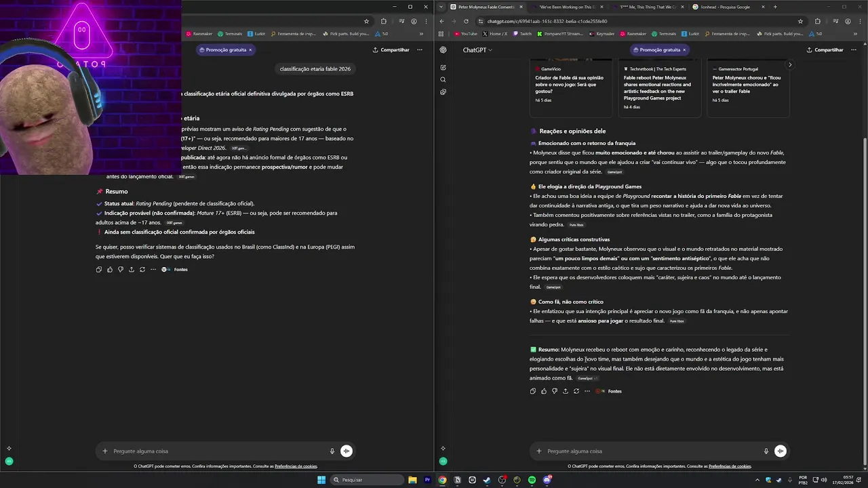The image size is (868, 488).
Task: Share the Molyneux response via upload icon
Action: pyautogui.click(x=566, y=391)
